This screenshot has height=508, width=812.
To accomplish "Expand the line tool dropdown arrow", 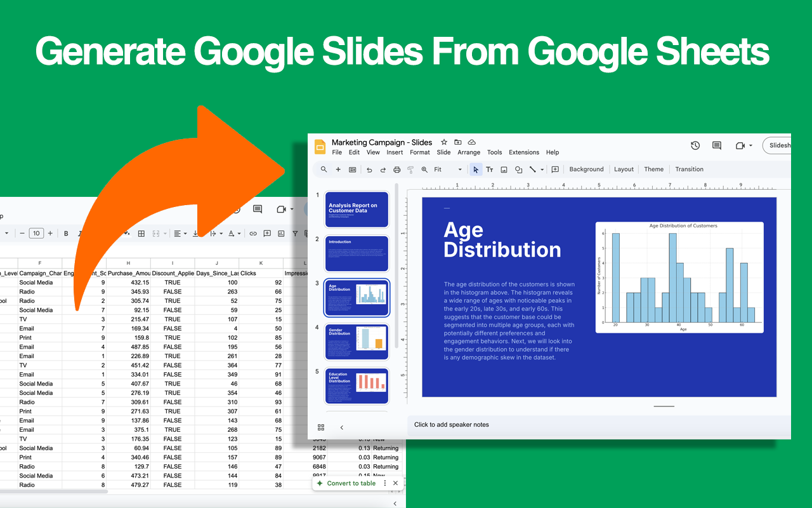I will pos(542,170).
